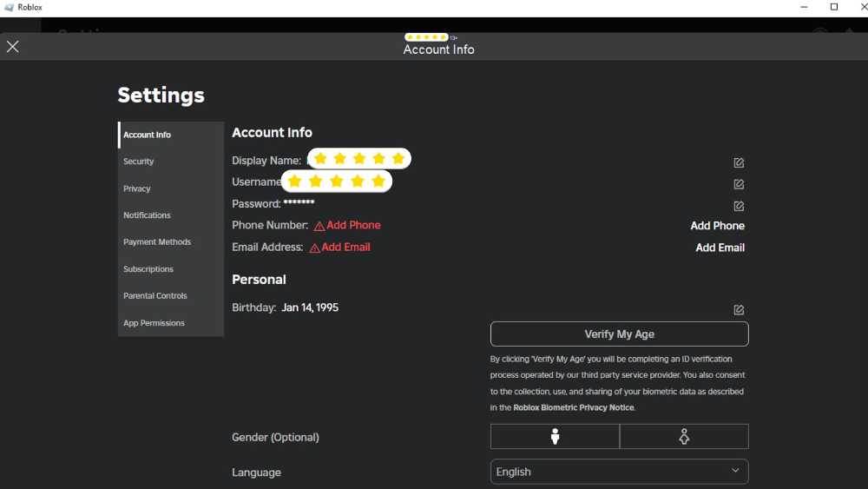Open the Account Info settings tab
Screen dimensions: 868x489
click(170, 135)
